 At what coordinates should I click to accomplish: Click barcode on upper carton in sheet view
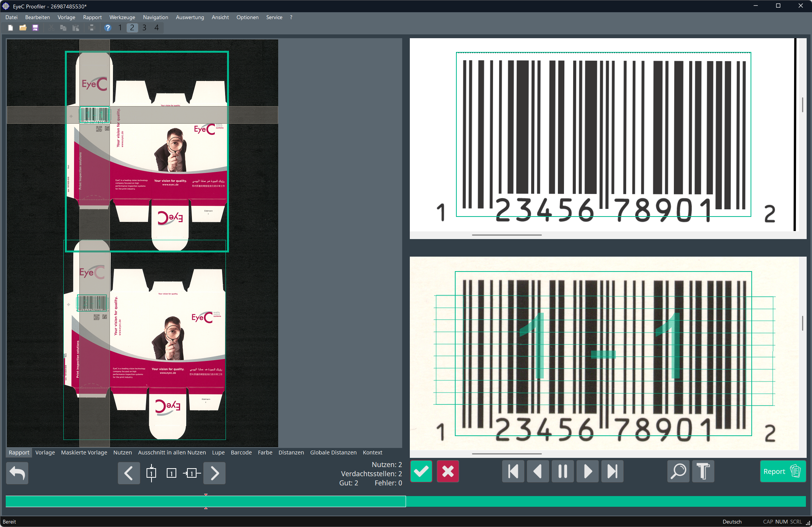[x=94, y=115]
